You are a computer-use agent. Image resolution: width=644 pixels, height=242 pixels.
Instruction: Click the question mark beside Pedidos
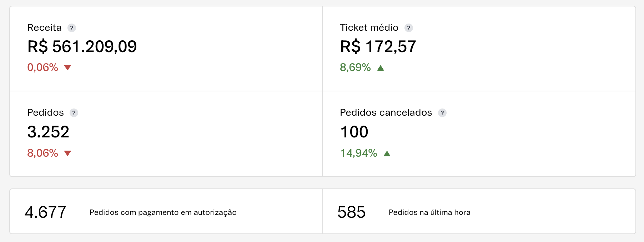click(74, 113)
